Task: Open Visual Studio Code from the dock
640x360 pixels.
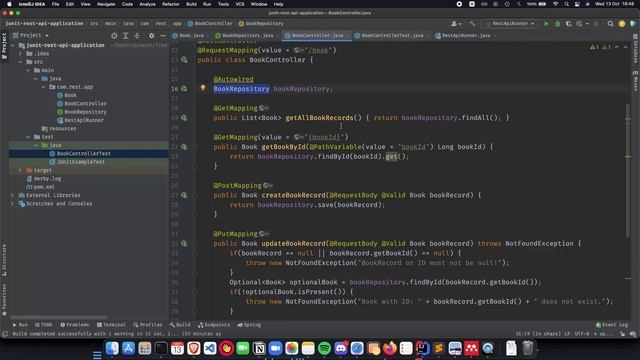Action: tap(210, 348)
